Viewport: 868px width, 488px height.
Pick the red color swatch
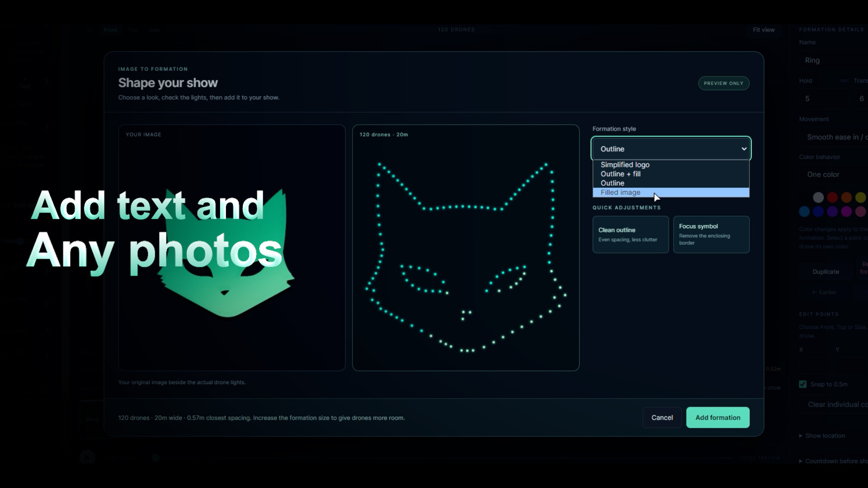pyautogui.click(x=832, y=197)
